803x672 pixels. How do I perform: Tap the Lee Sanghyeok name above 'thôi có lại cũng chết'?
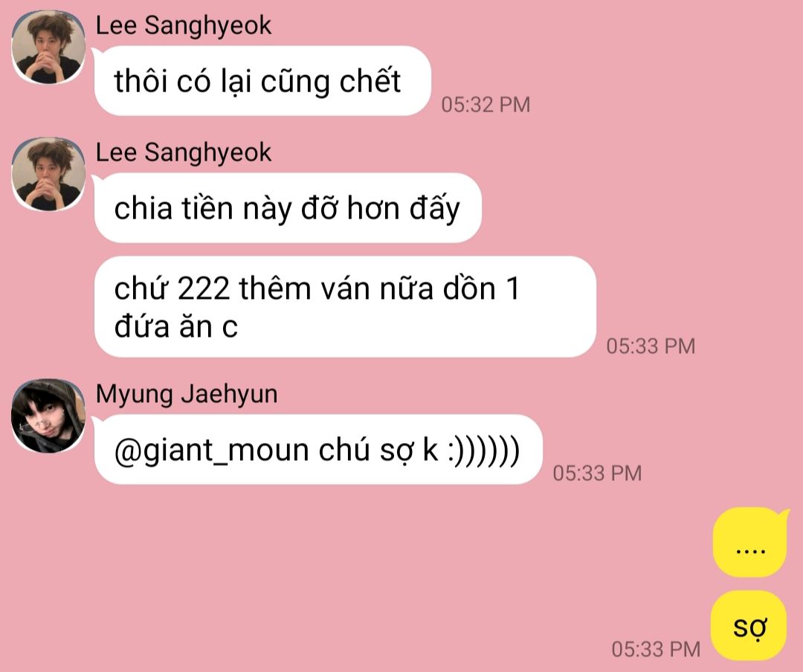[184, 25]
